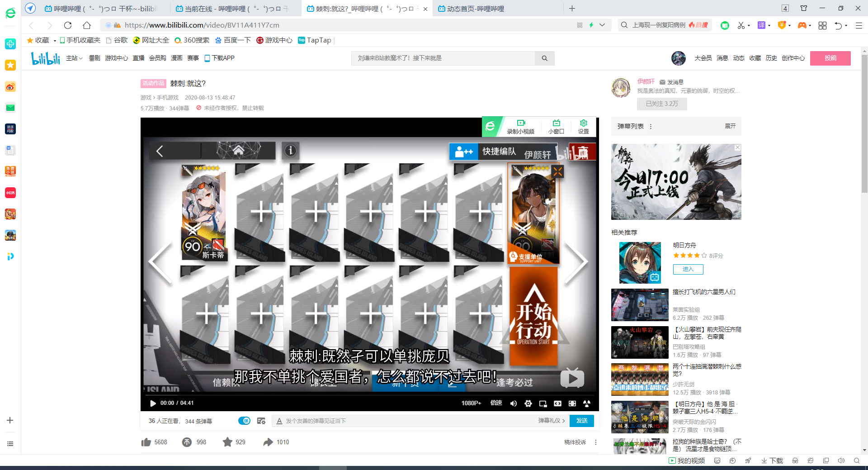Open the video player settings gear
This screenshot has height=470, width=868.
528,404
